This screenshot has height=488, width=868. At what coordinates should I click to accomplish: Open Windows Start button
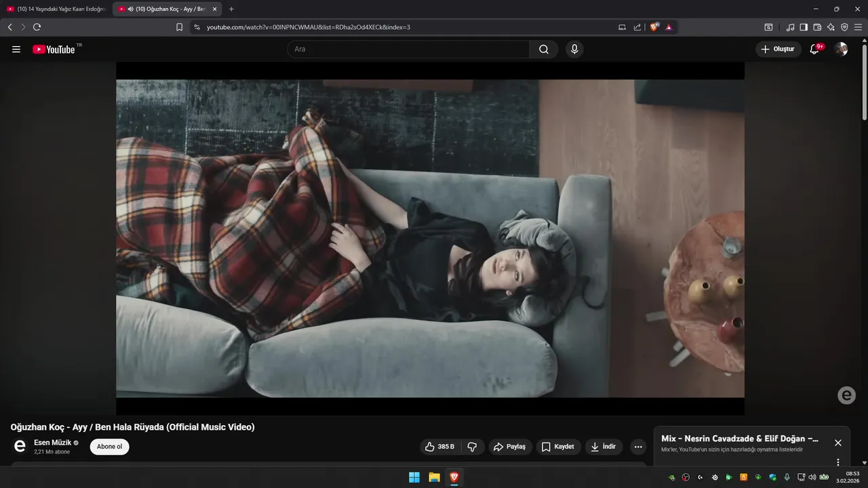414,477
